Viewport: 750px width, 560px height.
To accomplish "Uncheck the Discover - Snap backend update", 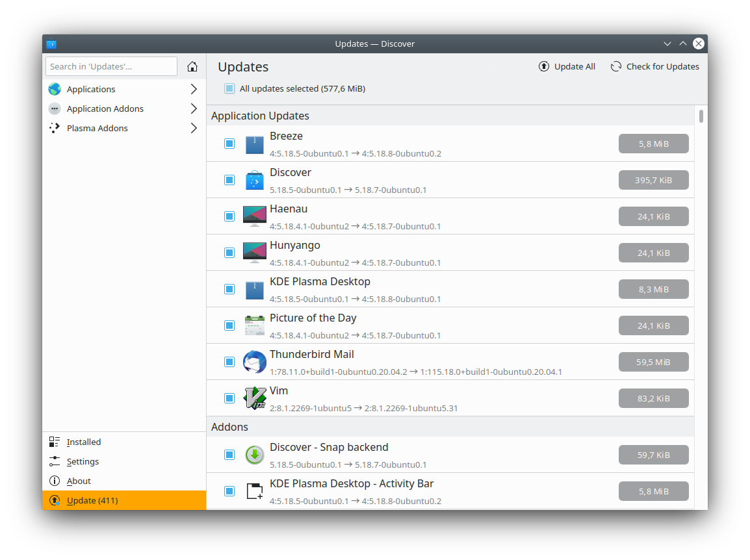I will click(229, 454).
